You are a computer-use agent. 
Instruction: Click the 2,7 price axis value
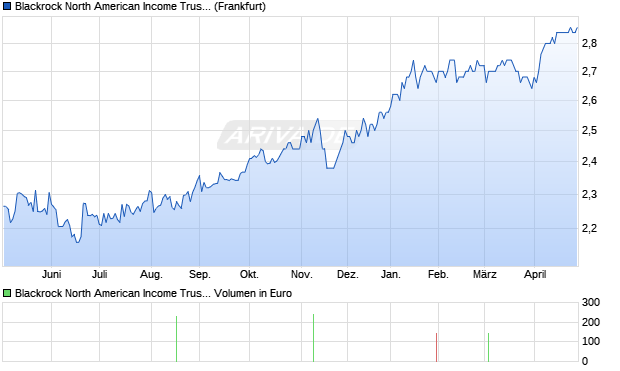point(590,72)
